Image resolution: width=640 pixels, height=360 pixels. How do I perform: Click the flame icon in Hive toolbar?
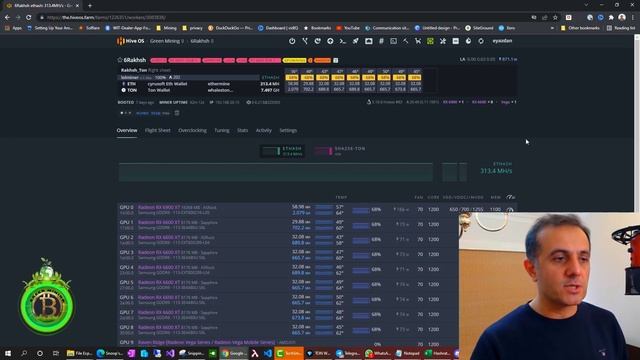pyautogui.click(x=468, y=41)
